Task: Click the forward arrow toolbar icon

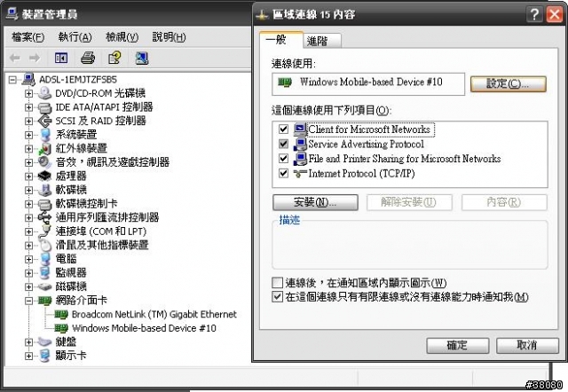Action: click(35, 58)
